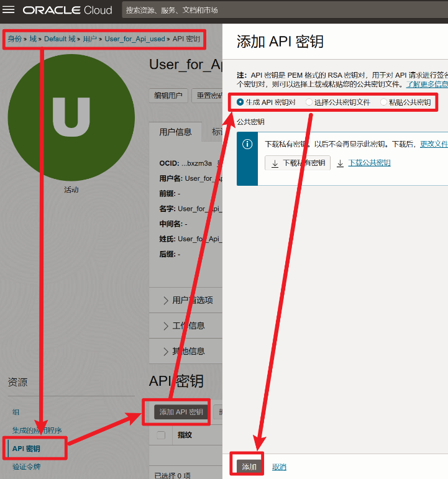Select the 选择公共密钥文件 radio option

pyautogui.click(x=309, y=102)
